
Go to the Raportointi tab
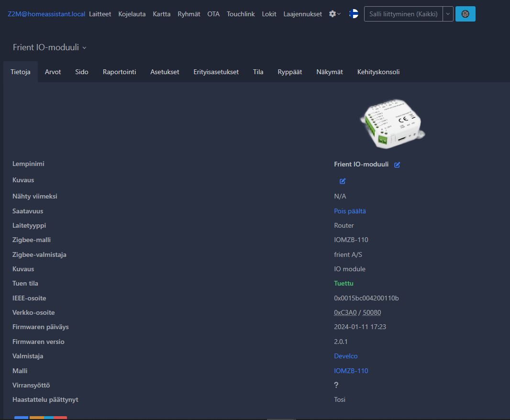pyautogui.click(x=119, y=72)
